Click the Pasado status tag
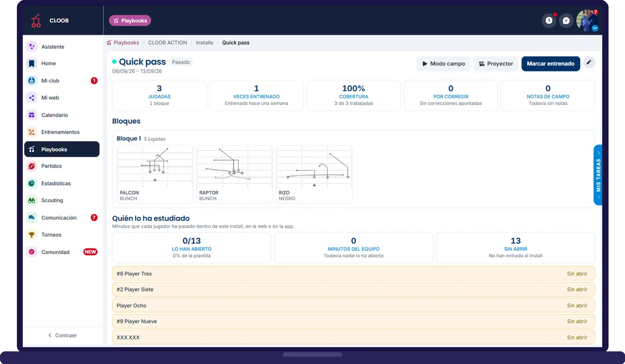This screenshot has height=364, width=625. coord(181,62)
